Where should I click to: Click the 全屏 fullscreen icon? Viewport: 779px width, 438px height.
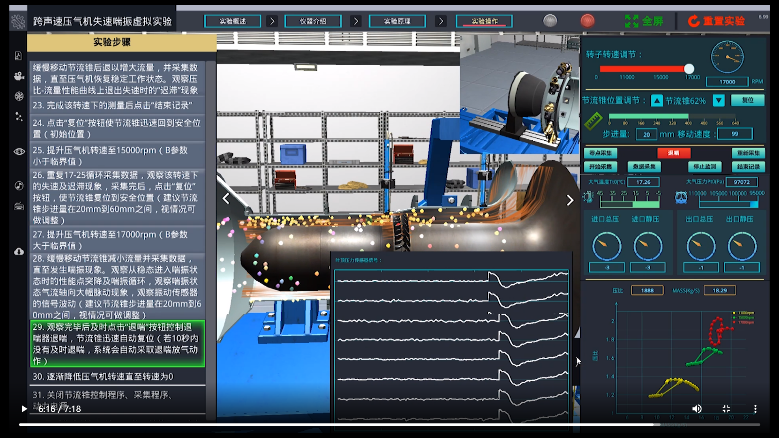click(631, 20)
